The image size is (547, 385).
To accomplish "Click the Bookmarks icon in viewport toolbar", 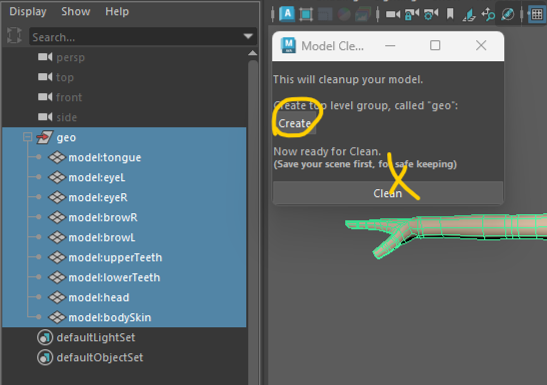I will coord(450,14).
